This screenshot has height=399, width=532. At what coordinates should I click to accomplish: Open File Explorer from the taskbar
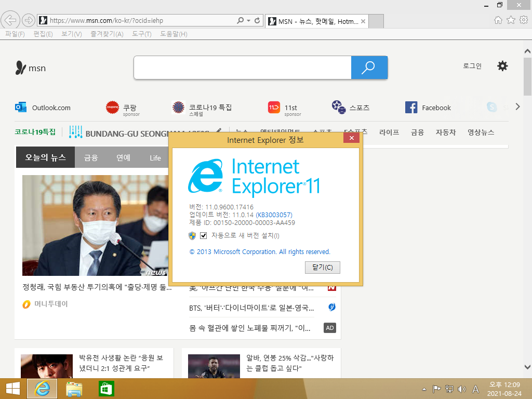pos(74,389)
